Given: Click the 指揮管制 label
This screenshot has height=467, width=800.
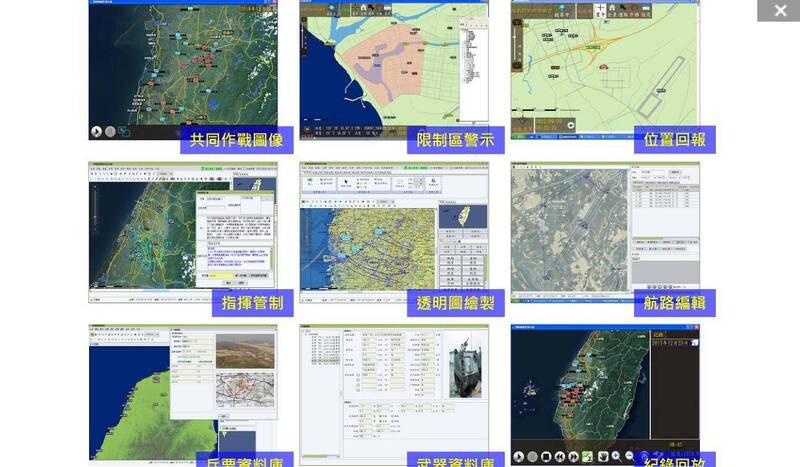Looking at the screenshot, I should [x=253, y=303].
